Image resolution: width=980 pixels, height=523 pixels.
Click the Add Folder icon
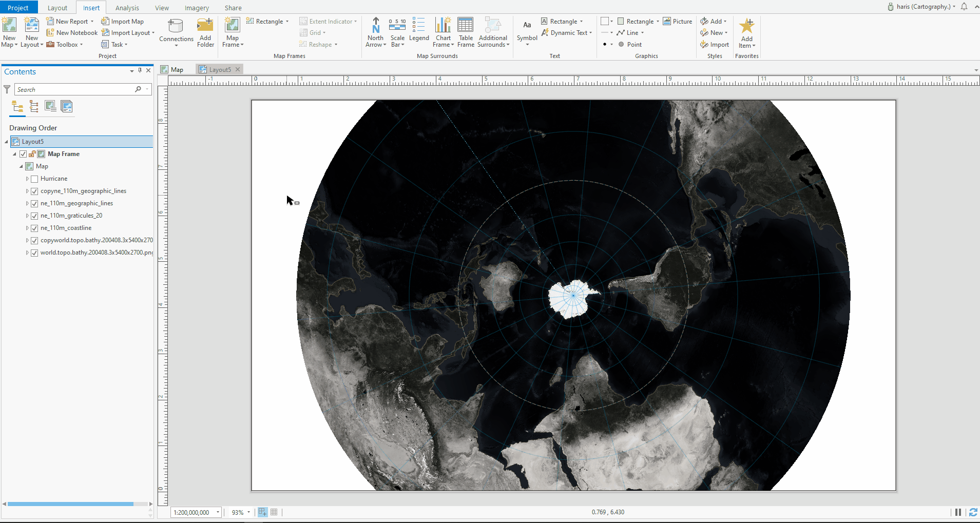coord(205,26)
